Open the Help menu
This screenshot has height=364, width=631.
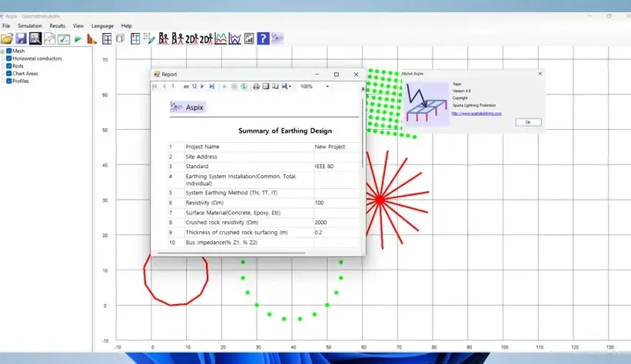click(x=126, y=26)
